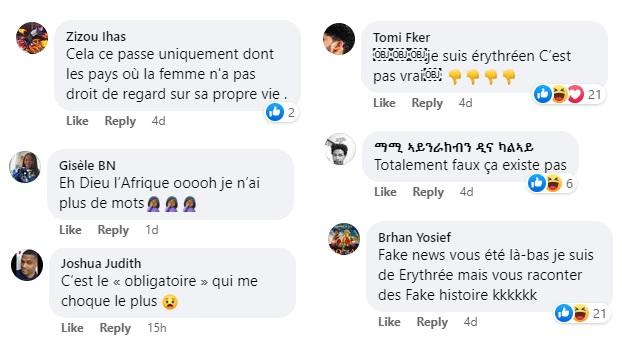Open the Joshua Judith name link

point(101,263)
